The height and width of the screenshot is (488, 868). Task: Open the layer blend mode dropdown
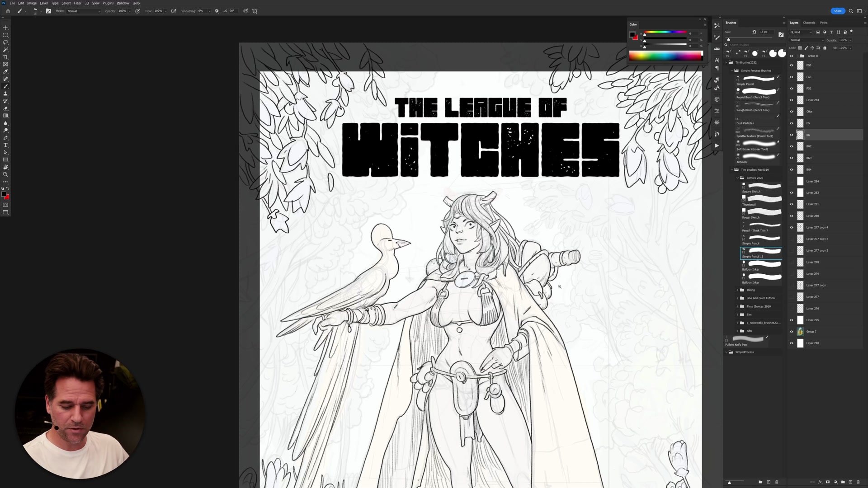[807, 40]
